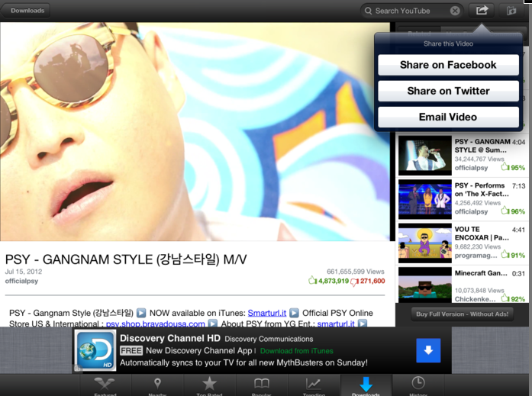
Task: Open the Trending tab
Action: 314,385
